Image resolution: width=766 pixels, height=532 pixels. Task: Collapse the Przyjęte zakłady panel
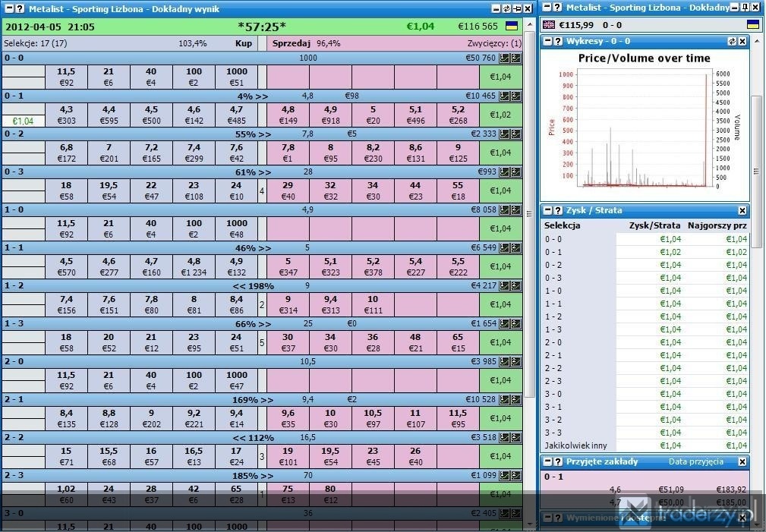click(547, 461)
